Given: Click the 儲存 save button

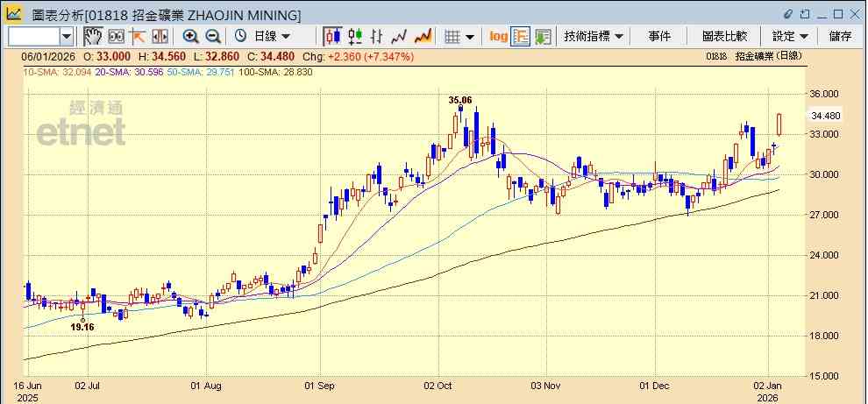Looking at the screenshot, I should pos(840,37).
